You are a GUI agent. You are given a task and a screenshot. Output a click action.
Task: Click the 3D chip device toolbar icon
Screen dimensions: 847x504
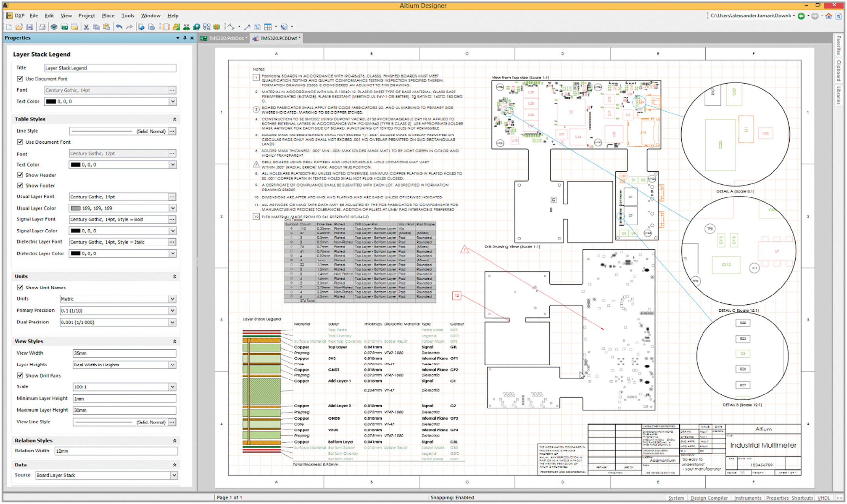tap(54, 27)
